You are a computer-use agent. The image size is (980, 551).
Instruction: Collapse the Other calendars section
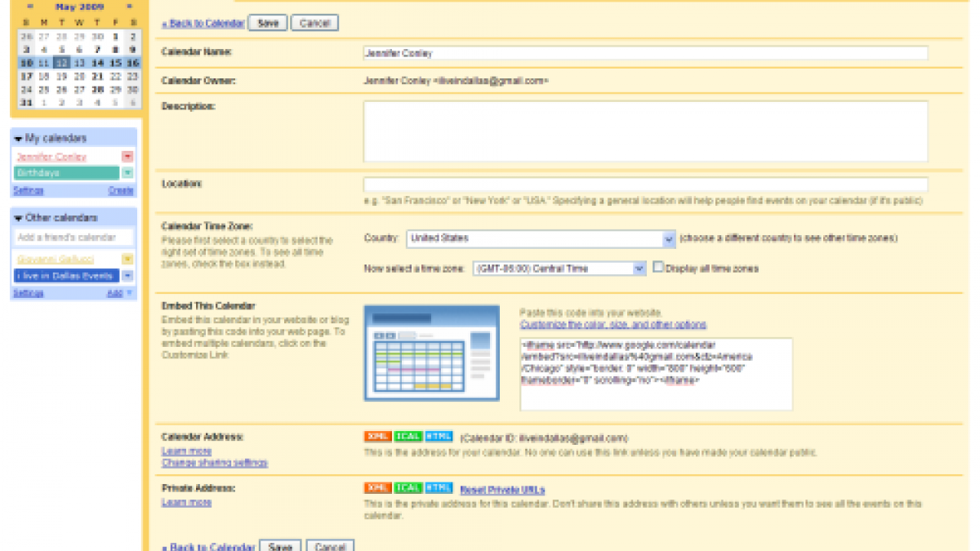pos(19,219)
